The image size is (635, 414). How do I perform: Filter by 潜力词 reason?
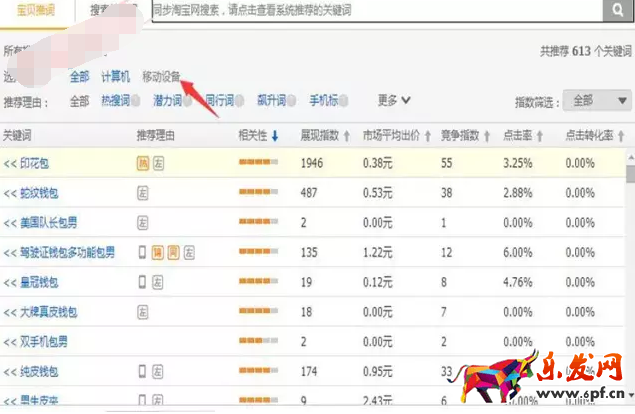pyautogui.click(x=167, y=100)
